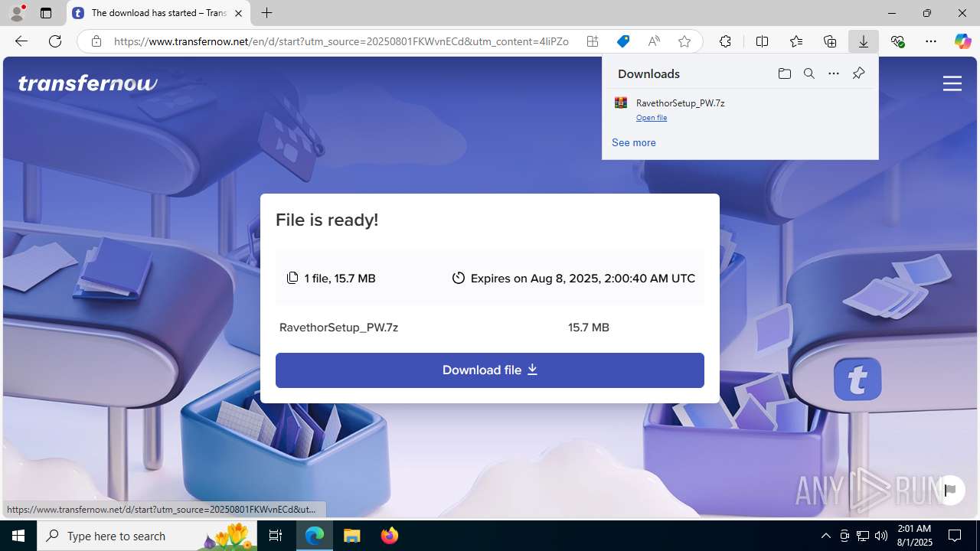Click the Download file button

pyautogui.click(x=490, y=370)
